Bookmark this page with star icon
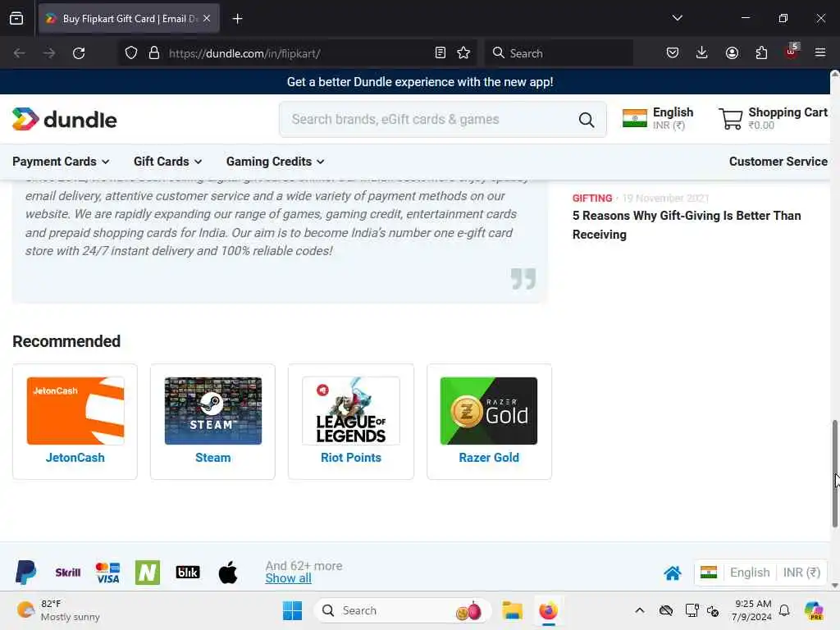 [463, 53]
